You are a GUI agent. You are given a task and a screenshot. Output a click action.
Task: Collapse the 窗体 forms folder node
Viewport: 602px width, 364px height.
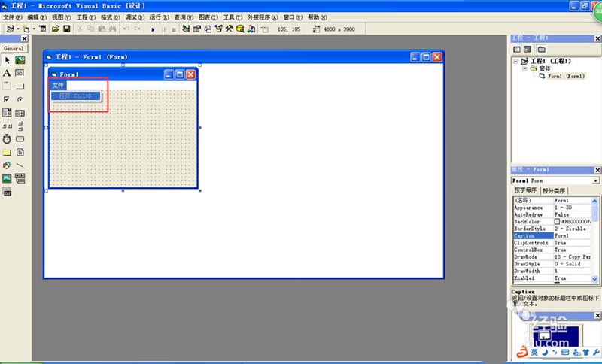click(524, 68)
